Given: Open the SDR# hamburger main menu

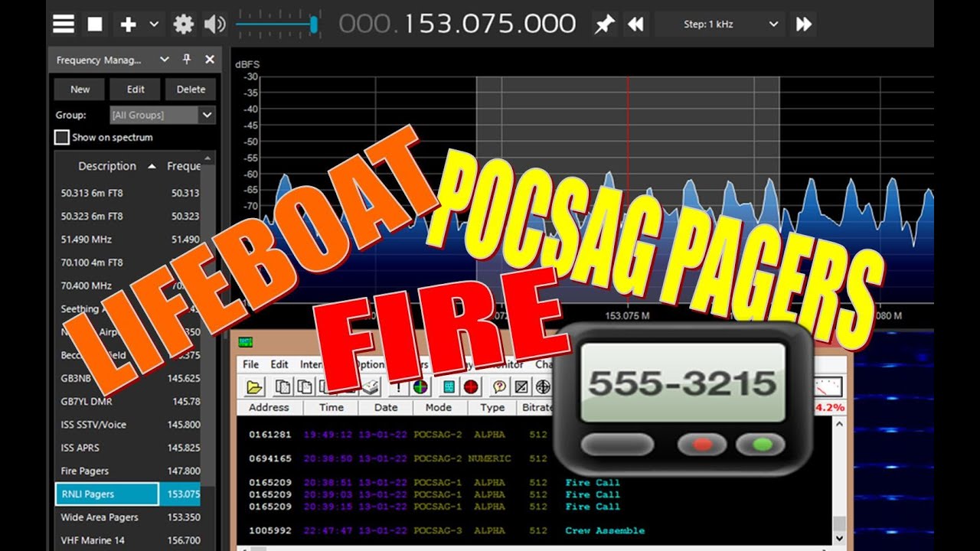Looking at the screenshot, I should [x=64, y=24].
